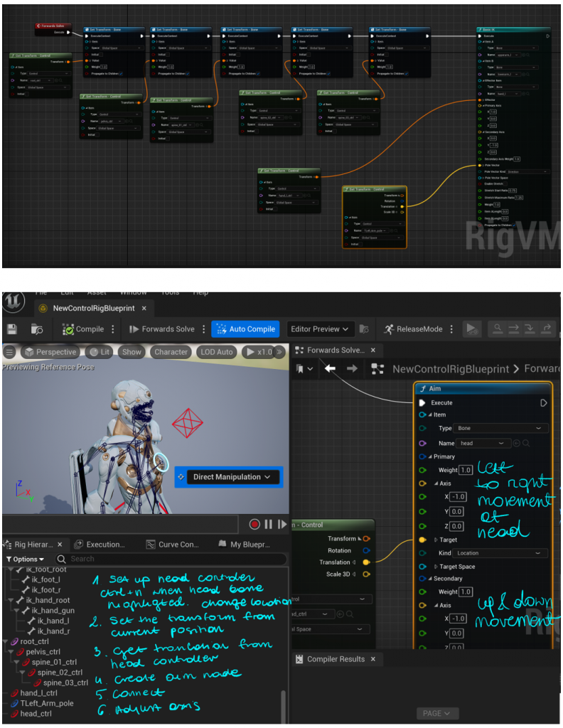Click the ReleaseMode button

[414, 329]
